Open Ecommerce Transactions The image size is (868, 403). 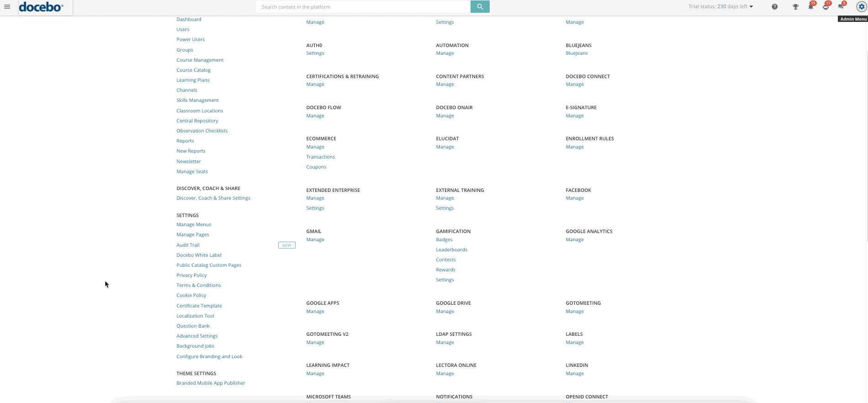(320, 157)
